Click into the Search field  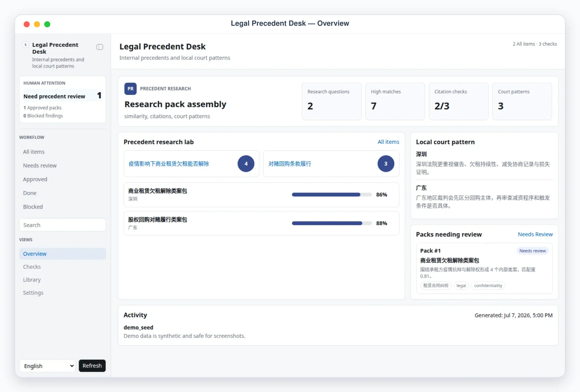tap(62, 225)
